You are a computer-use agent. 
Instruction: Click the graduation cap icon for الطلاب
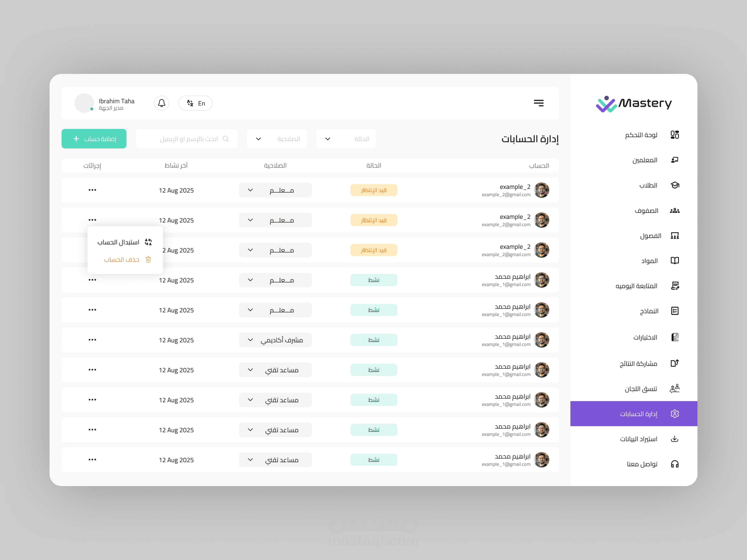674,185
